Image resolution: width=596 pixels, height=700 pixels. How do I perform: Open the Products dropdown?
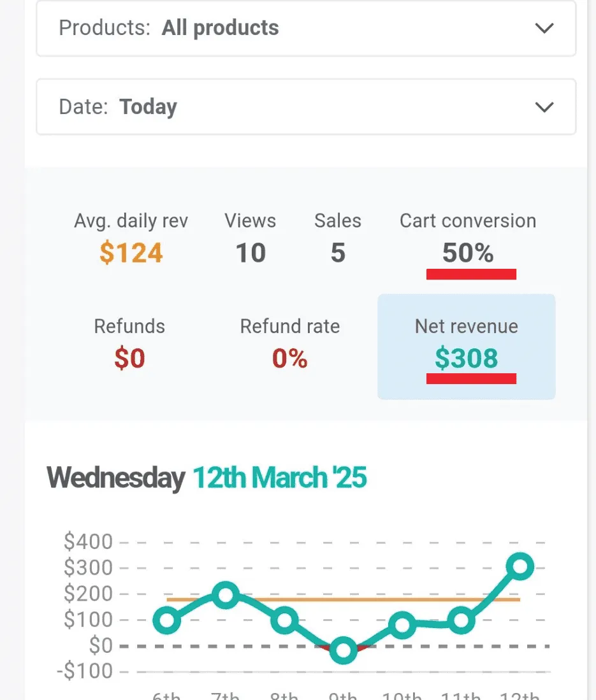tap(306, 29)
